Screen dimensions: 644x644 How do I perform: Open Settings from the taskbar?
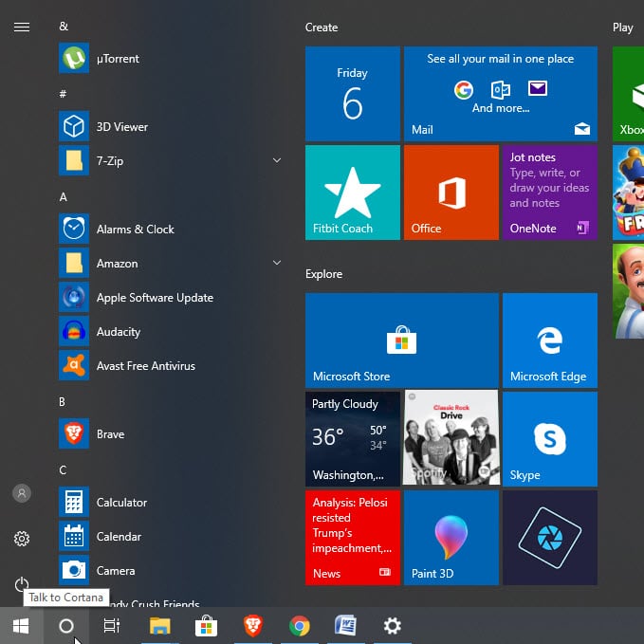[x=393, y=626]
